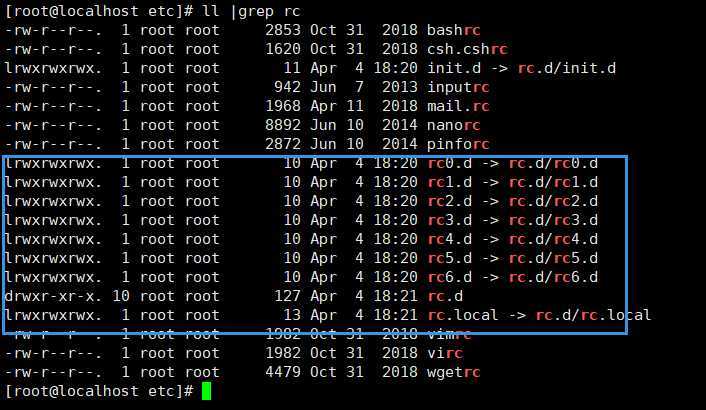706x410 pixels.
Task: Click the symlink name 'rc5.d'
Action: point(450,258)
